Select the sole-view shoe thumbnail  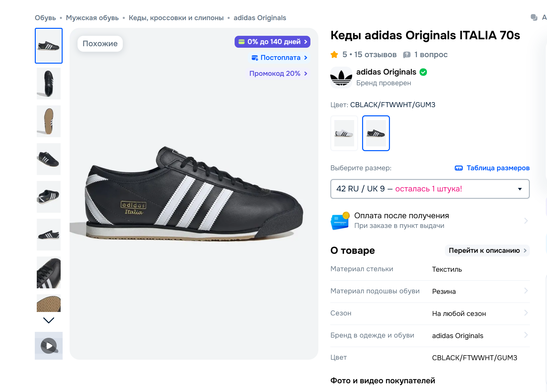point(49,121)
